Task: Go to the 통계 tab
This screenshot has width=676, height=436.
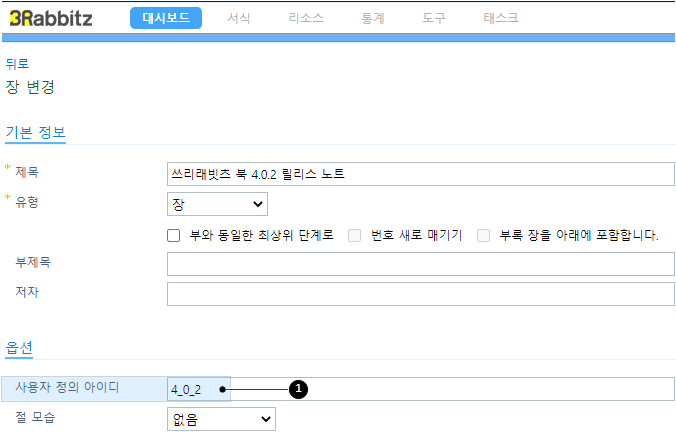Action: click(x=373, y=18)
